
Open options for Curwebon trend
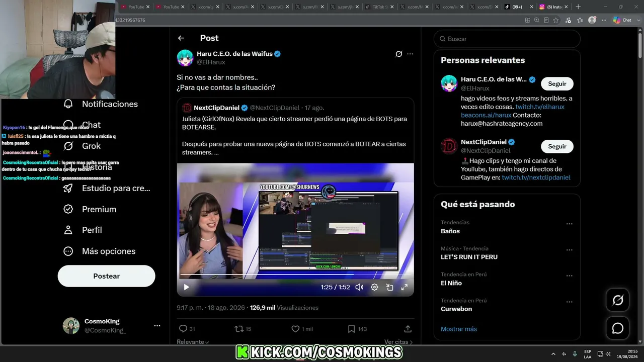pyautogui.click(x=570, y=302)
